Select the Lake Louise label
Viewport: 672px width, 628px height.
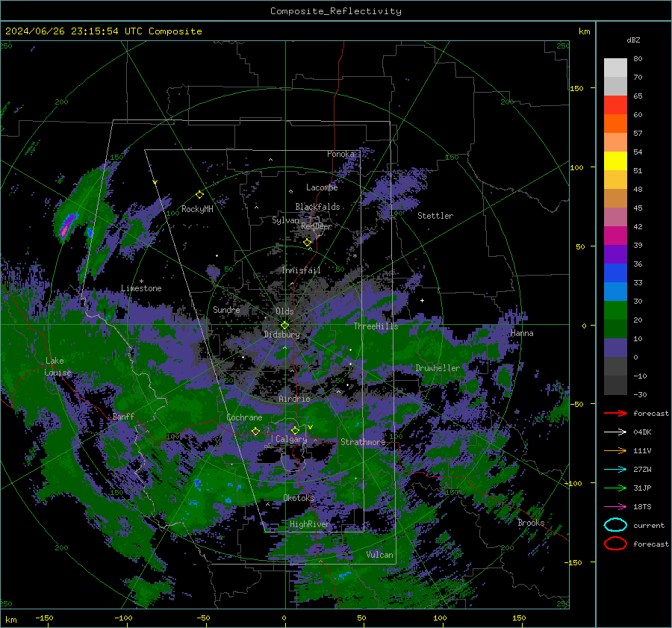tap(58, 367)
